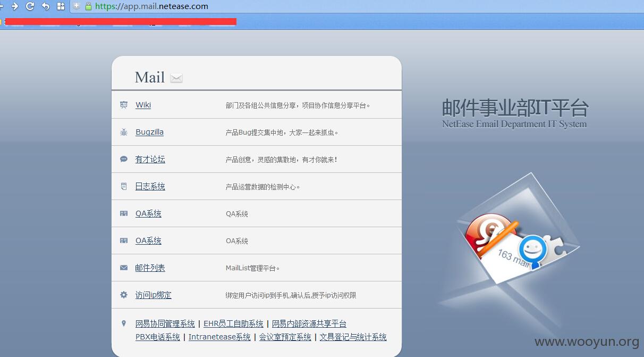Viewport: 644px width, 357px height.
Task: Click the location pin icon in footer
Action: point(124,323)
